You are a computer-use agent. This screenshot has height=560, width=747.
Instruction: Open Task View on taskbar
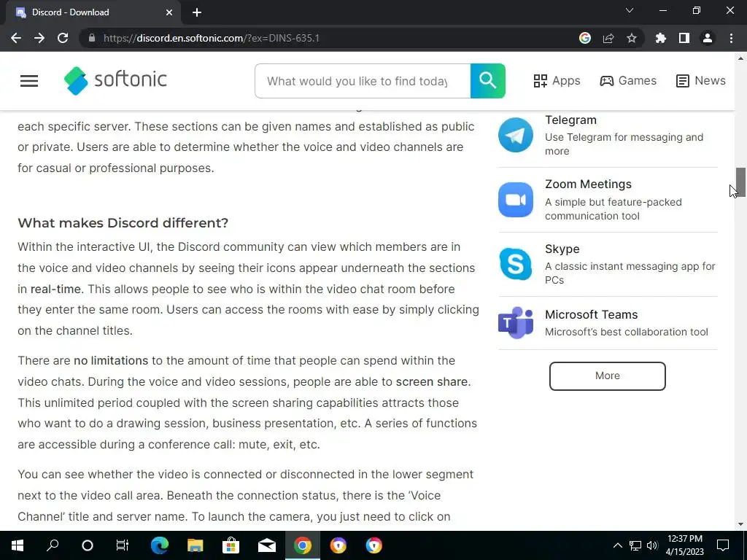(x=123, y=545)
